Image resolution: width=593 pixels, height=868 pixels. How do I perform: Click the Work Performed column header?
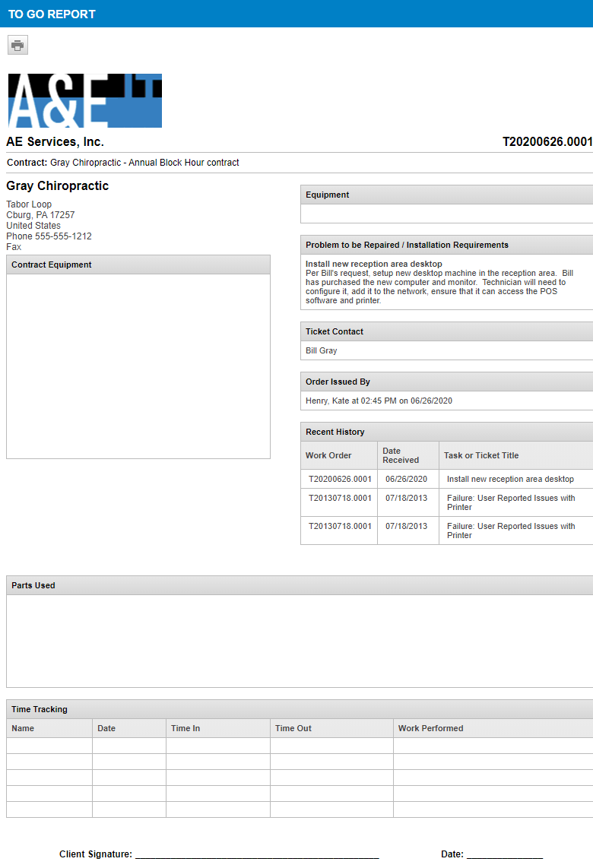click(x=493, y=728)
